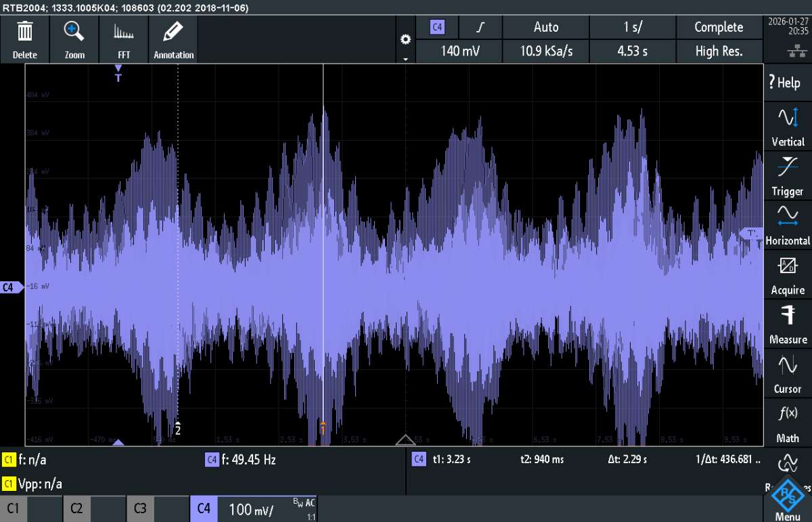This screenshot has height=522, width=812.
Task: Enable channel C3
Action: (x=158, y=508)
